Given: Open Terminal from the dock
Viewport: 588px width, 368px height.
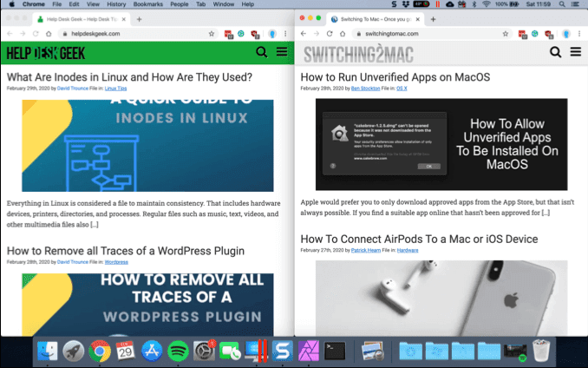Looking at the screenshot, I should 335,352.
